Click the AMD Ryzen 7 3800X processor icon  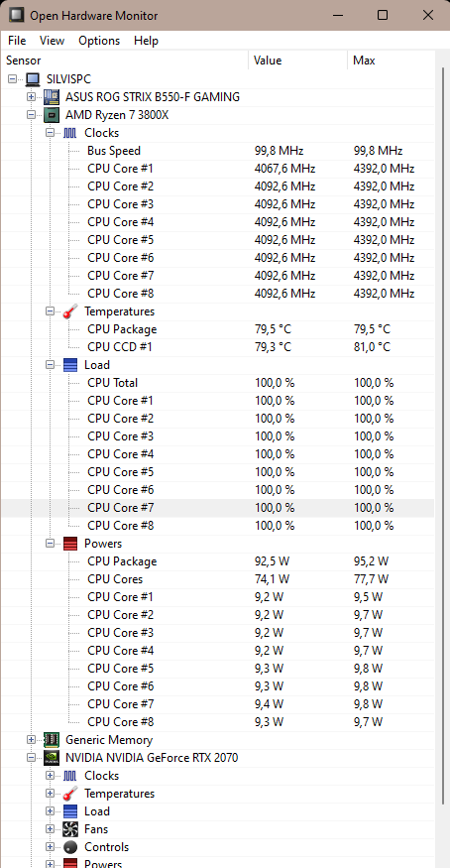pyautogui.click(x=52, y=115)
